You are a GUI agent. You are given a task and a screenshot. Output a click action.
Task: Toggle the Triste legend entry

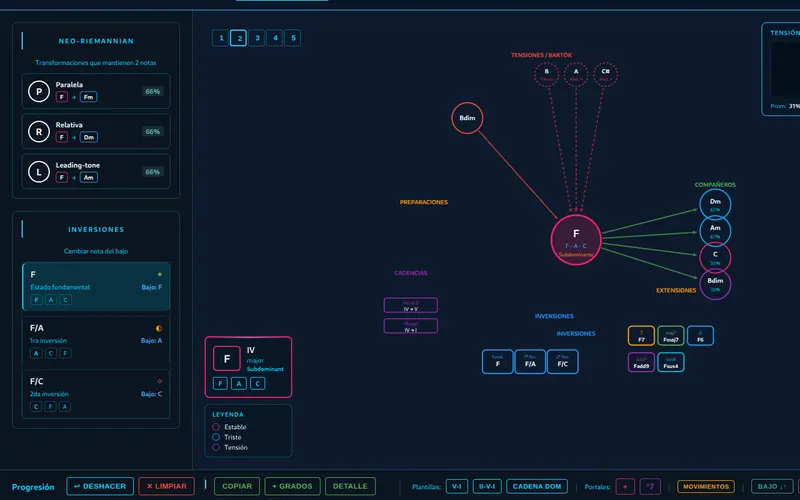coord(227,437)
